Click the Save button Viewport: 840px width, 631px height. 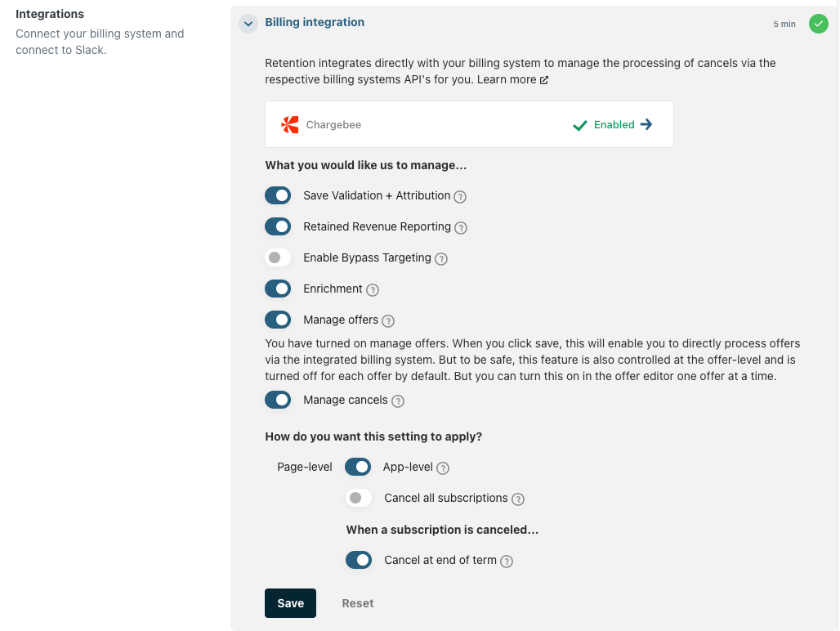click(290, 603)
